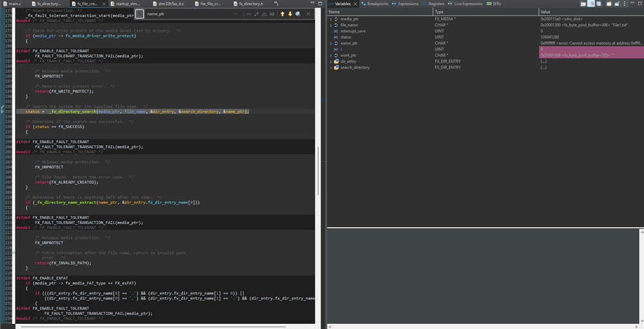Image resolution: width=644 pixels, height=329 pixels.
Task: Open the Registers view
Action: pyautogui.click(x=433, y=4)
